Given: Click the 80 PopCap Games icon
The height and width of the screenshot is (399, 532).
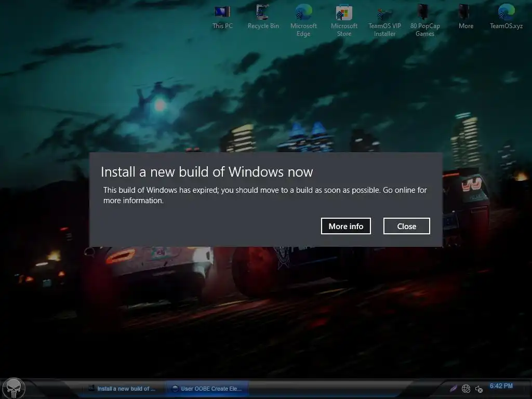Looking at the screenshot, I should coord(425,20).
